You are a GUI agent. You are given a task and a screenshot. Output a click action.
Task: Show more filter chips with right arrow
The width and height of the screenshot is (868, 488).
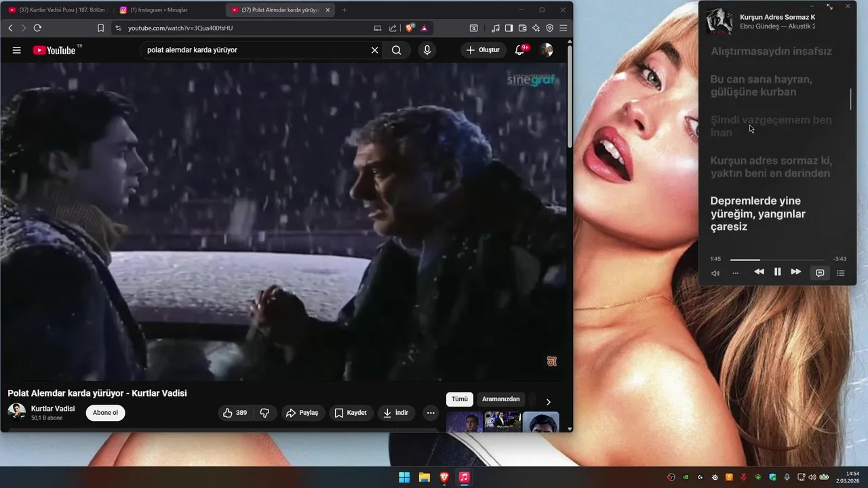(548, 402)
